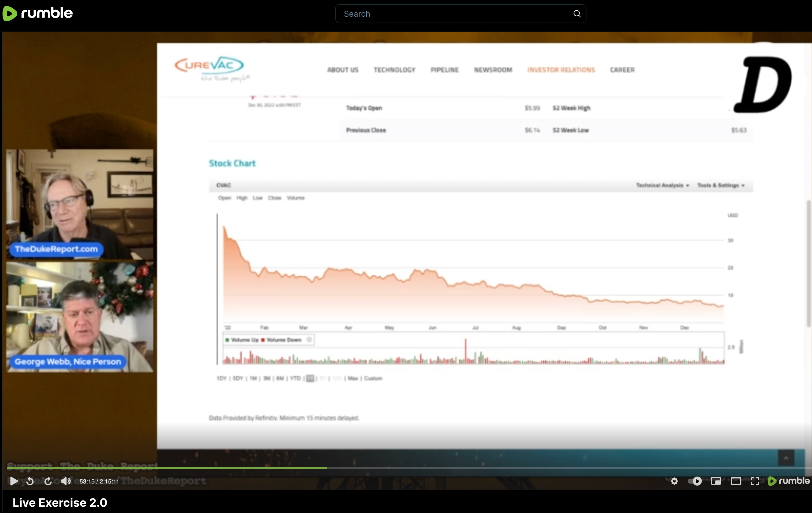
Task: Click Live Exercise 2.0 video title
Action: pos(60,503)
